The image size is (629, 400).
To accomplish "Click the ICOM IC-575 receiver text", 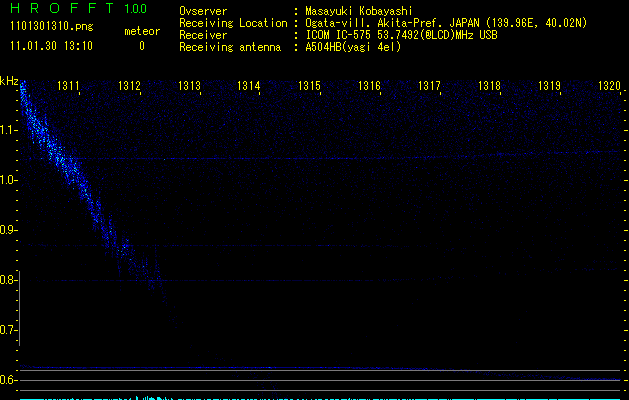I will pos(401,35).
